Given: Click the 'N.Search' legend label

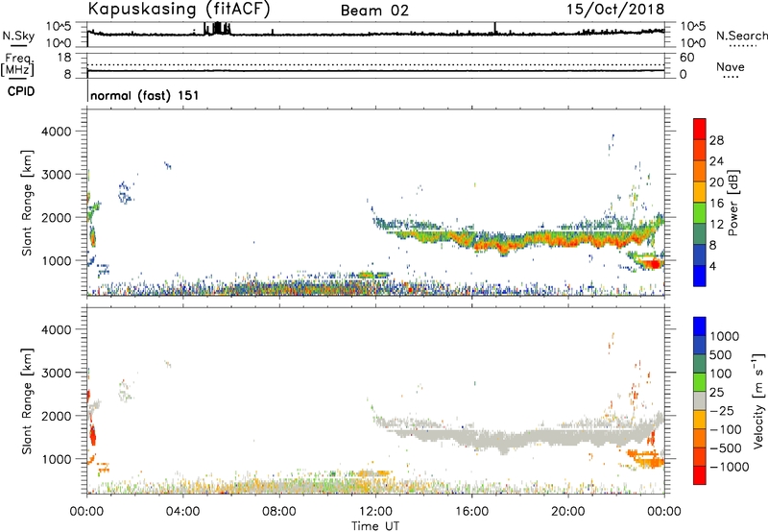Looking at the screenshot, I should [x=741, y=36].
